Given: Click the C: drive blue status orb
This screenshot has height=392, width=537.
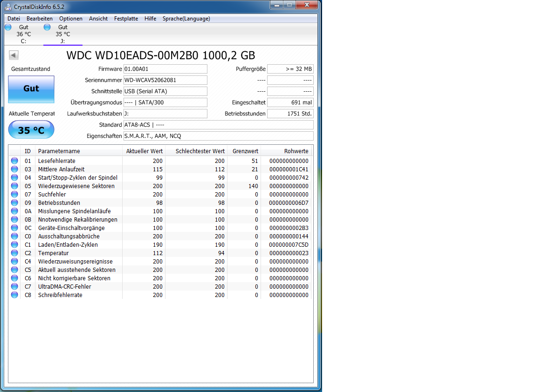Looking at the screenshot, I should [8, 27].
